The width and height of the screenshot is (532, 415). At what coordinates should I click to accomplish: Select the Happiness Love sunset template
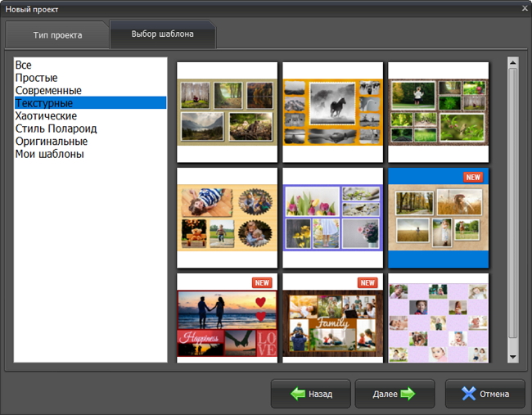(227, 318)
